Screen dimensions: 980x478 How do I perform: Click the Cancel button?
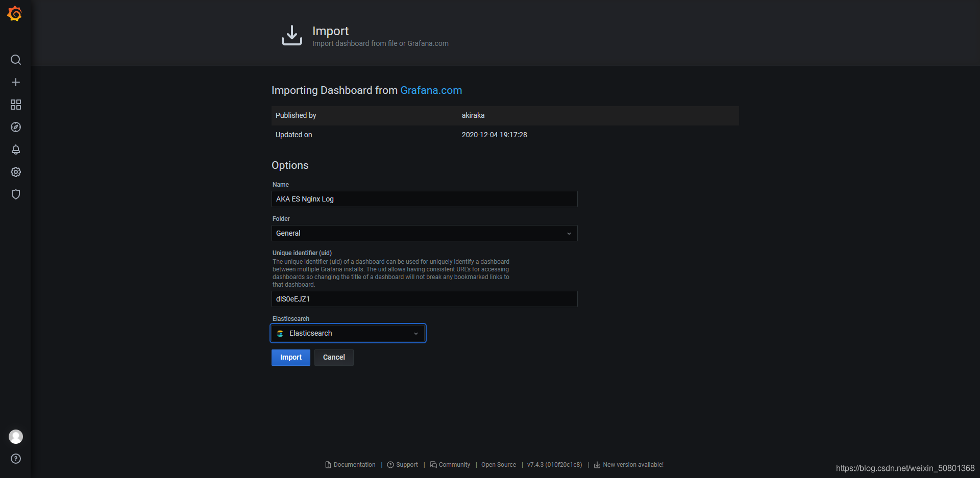[x=334, y=357]
